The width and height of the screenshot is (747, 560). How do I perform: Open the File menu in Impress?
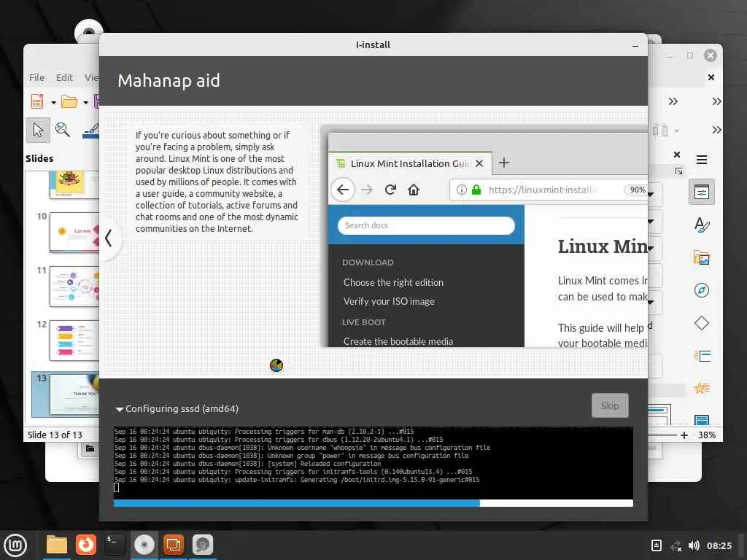tap(36, 77)
